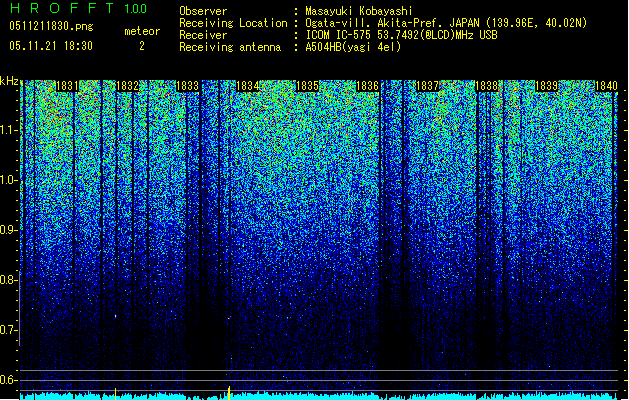Viewport: 629px width, 400px height.
Task: Click the meteor echo dot near 1832
Action: pos(116,317)
